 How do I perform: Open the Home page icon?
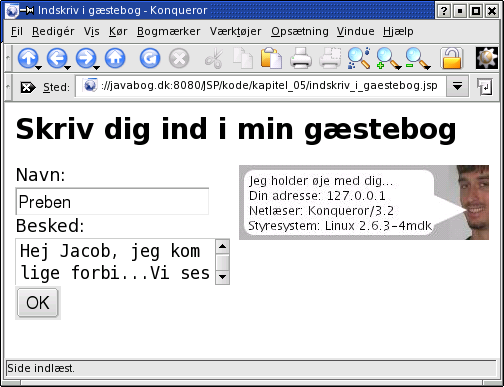pyautogui.click(x=115, y=59)
